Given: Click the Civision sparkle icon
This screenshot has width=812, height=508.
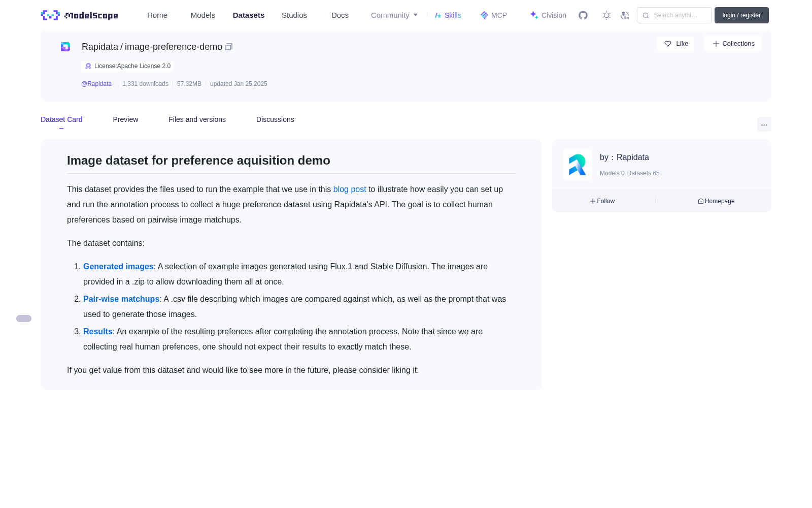Looking at the screenshot, I should tap(534, 15).
